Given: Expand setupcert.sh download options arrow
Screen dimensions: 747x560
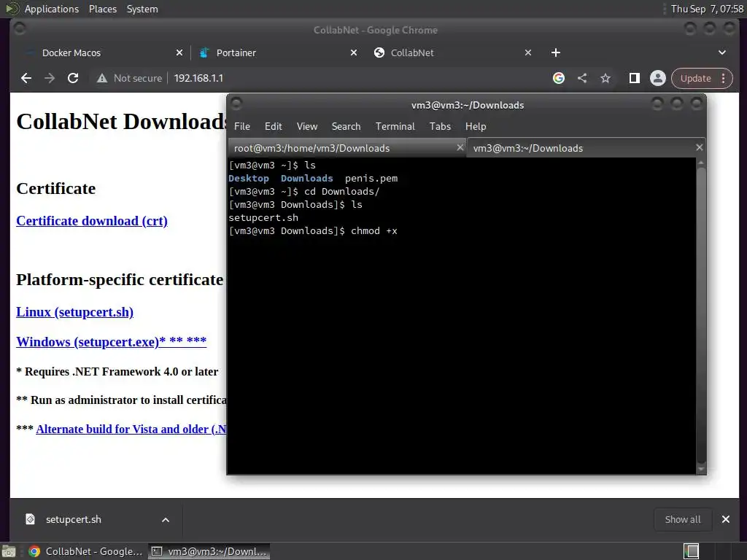Looking at the screenshot, I should pos(166,520).
